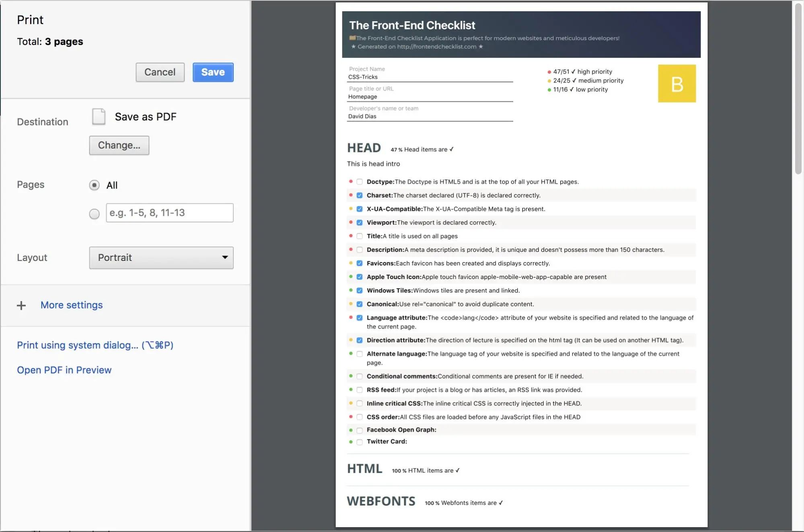Select the All pages radio button
Viewport: 804px width, 532px height.
[94, 185]
